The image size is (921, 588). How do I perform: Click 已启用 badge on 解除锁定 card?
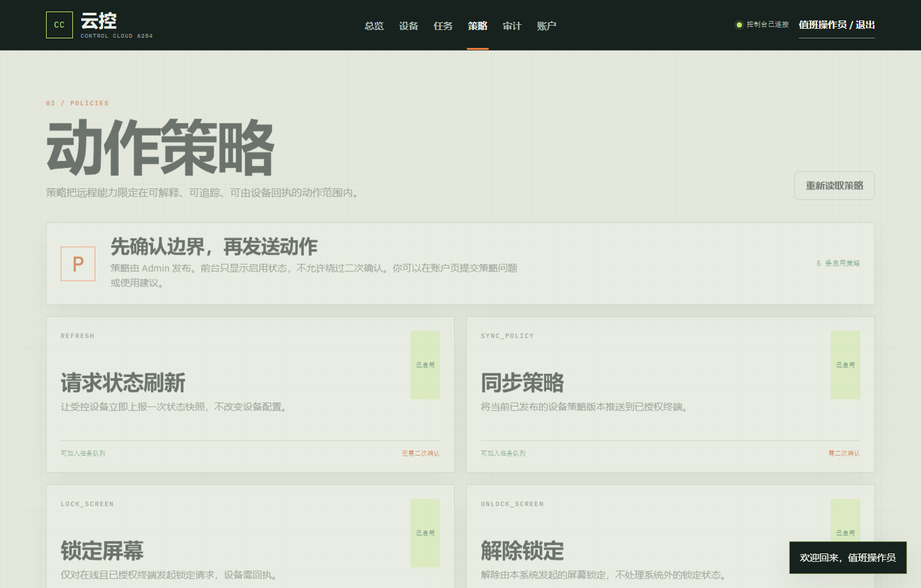(846, 533)
